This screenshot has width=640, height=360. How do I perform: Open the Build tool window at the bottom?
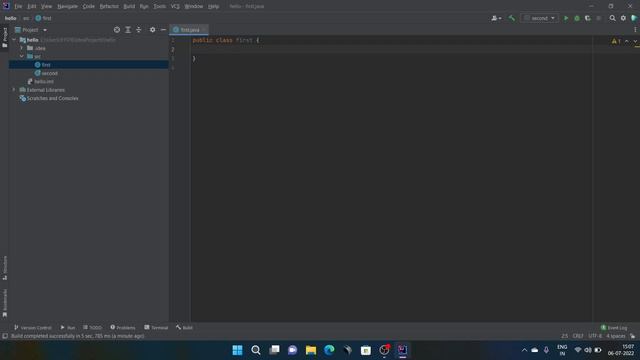pyautogui.click(x=184, y=328)
